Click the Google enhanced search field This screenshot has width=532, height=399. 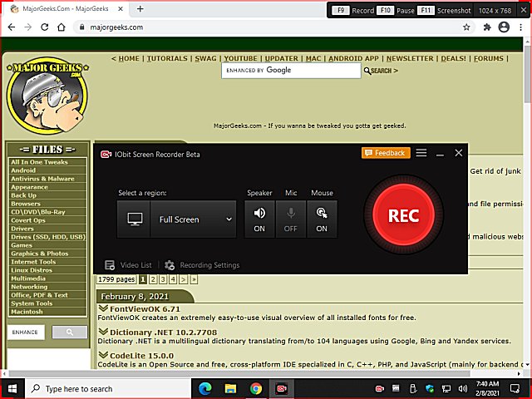click(291, 71)
